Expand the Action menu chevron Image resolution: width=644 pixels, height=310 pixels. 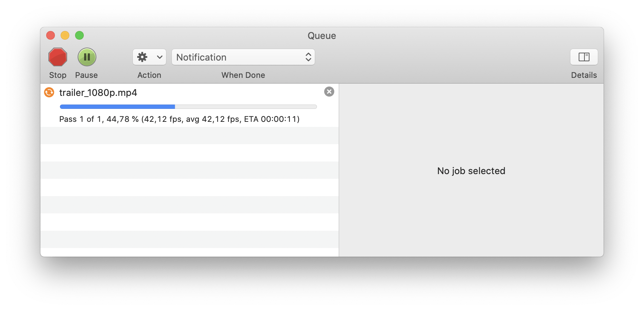[x=160, y=57]
